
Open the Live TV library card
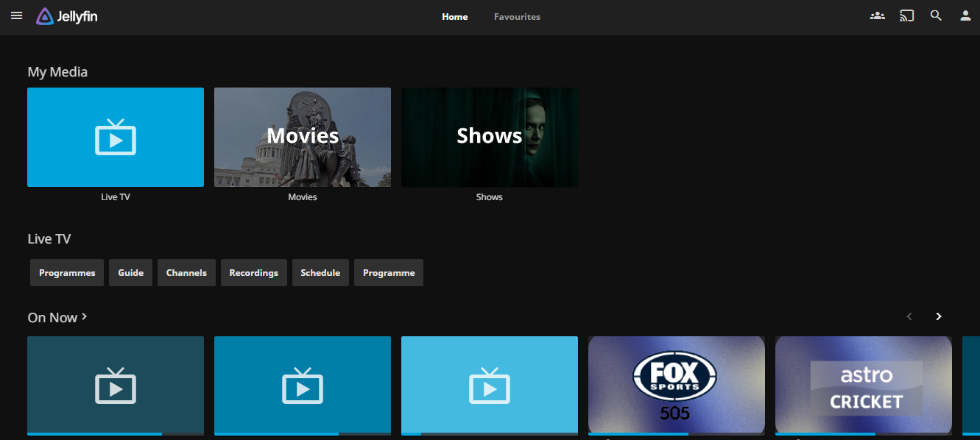pos(116,137)
